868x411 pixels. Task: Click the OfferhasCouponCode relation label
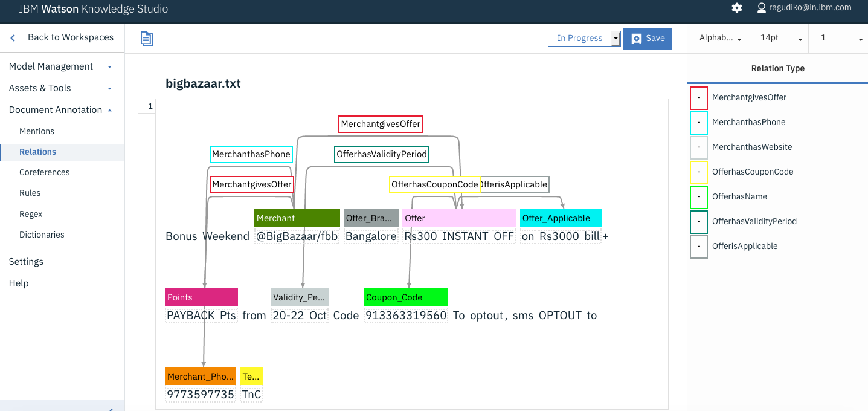point(434,184)
